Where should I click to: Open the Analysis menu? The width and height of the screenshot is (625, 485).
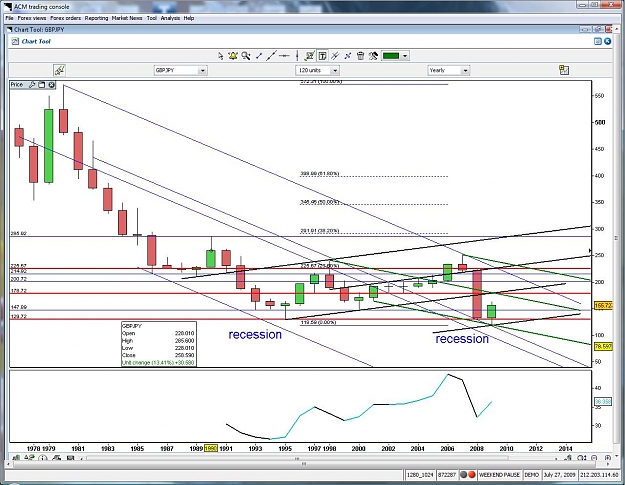click(170, 18)
